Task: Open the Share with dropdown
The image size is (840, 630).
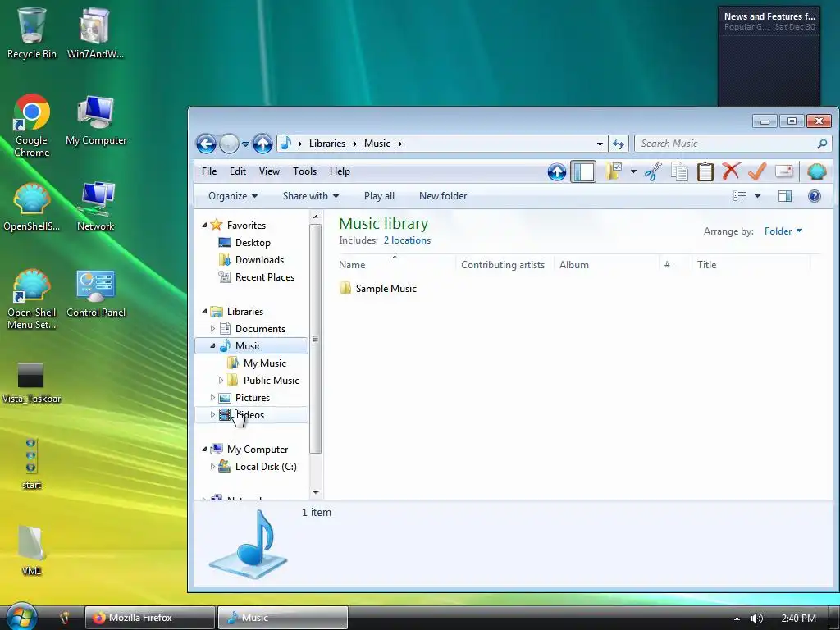Action: click(x=311, y=196)
